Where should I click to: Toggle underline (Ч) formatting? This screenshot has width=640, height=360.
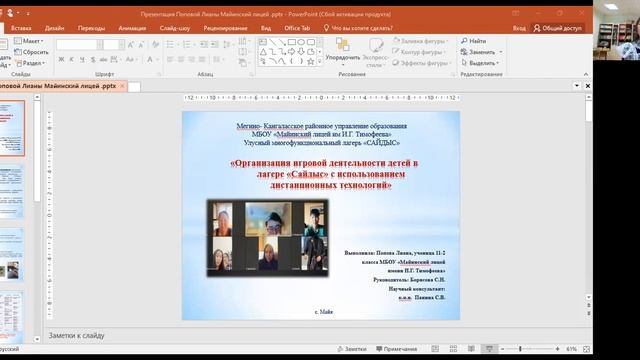(82, 60)
